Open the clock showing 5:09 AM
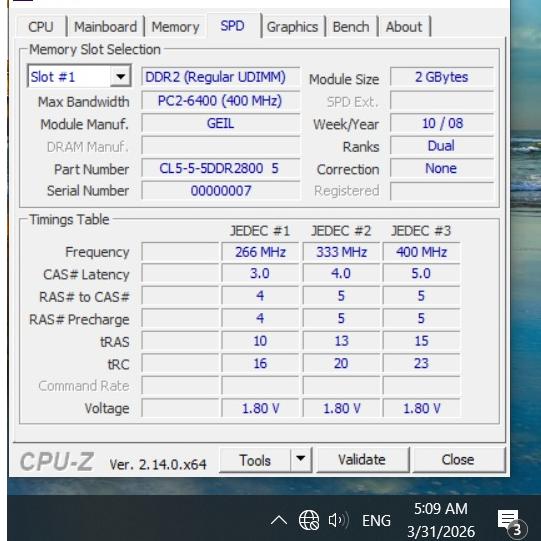541x541 pixels. coord(441,520)
